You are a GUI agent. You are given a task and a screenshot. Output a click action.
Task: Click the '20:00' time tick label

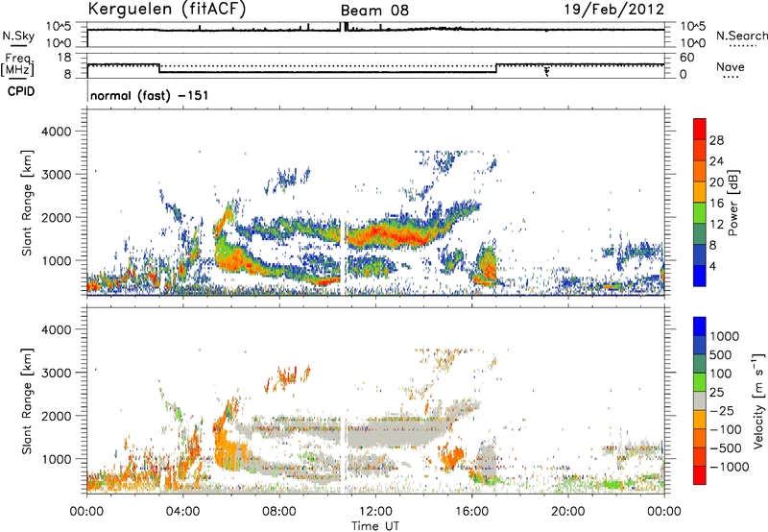click(x=567, y=512)
